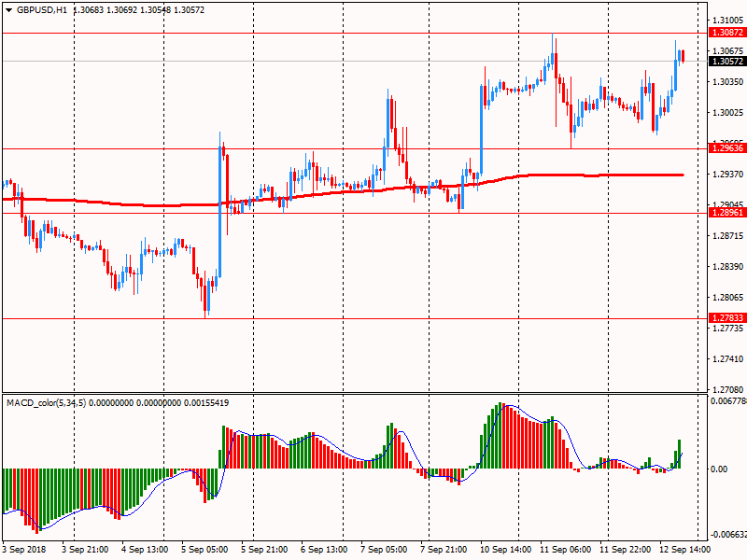Select the 3 Sep 21:00 time label

85,550
